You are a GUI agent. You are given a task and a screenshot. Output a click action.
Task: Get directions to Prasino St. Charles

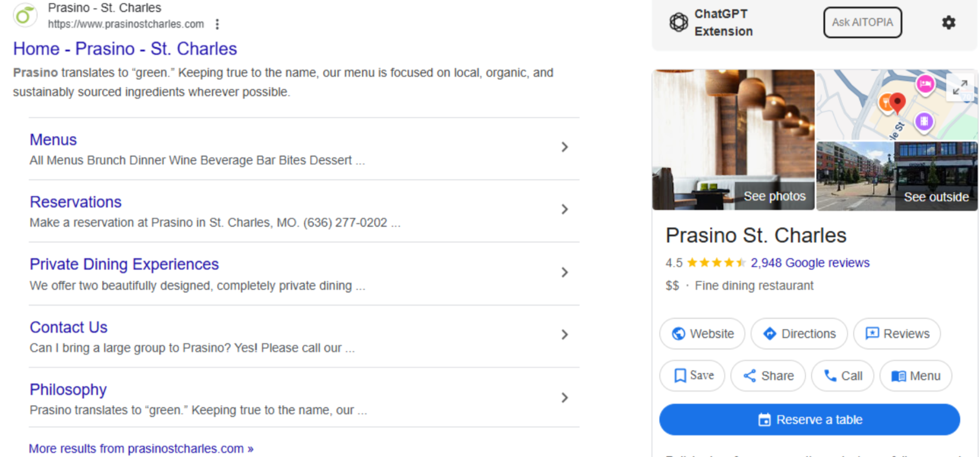pos(799,334)
